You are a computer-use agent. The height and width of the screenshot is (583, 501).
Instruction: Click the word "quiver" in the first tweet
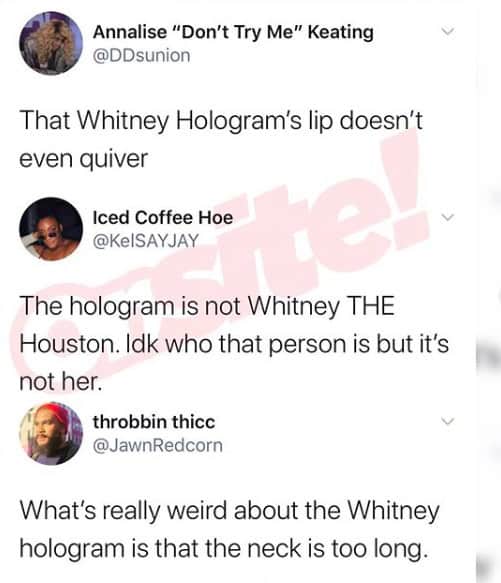tap(113, 159)
